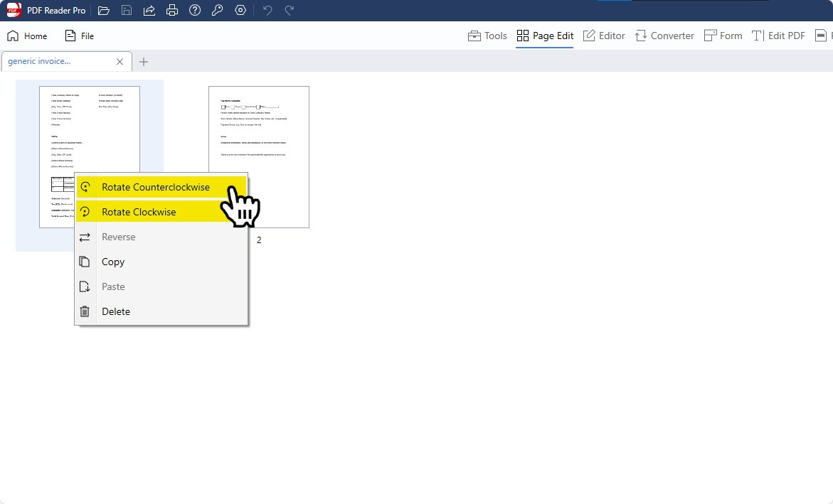Select Copy in the context menu

(x=161, y=262)
